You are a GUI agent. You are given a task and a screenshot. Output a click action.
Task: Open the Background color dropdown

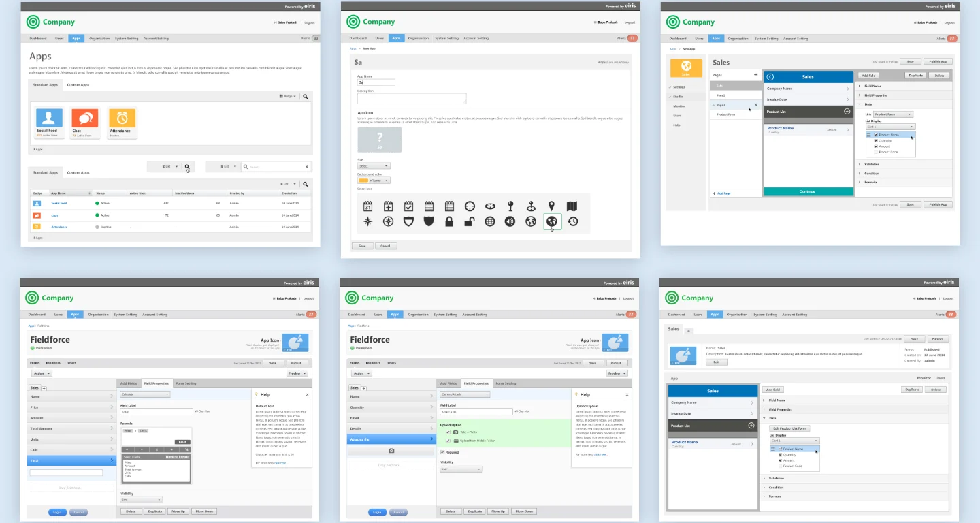(374, 180)
